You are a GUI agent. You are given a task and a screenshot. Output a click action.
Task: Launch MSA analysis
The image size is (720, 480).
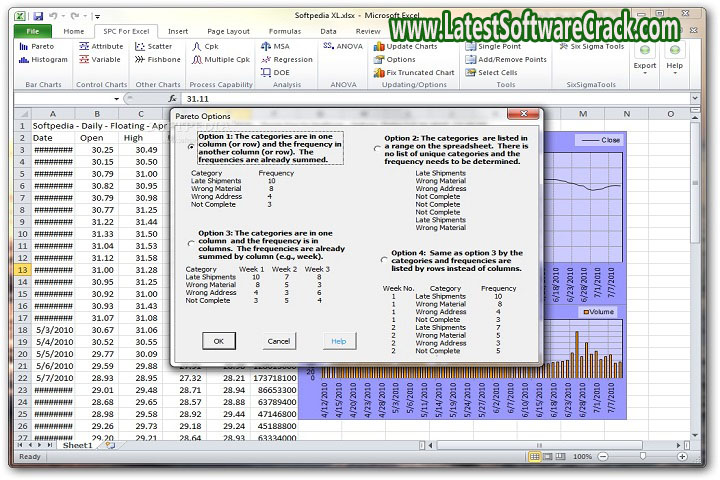[275, 46]
